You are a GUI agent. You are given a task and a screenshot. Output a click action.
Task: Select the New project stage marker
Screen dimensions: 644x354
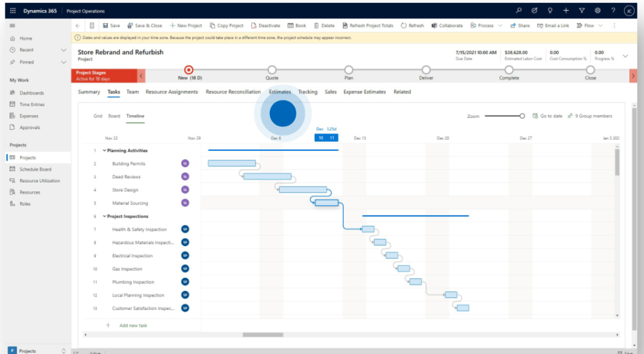[188, 69]
